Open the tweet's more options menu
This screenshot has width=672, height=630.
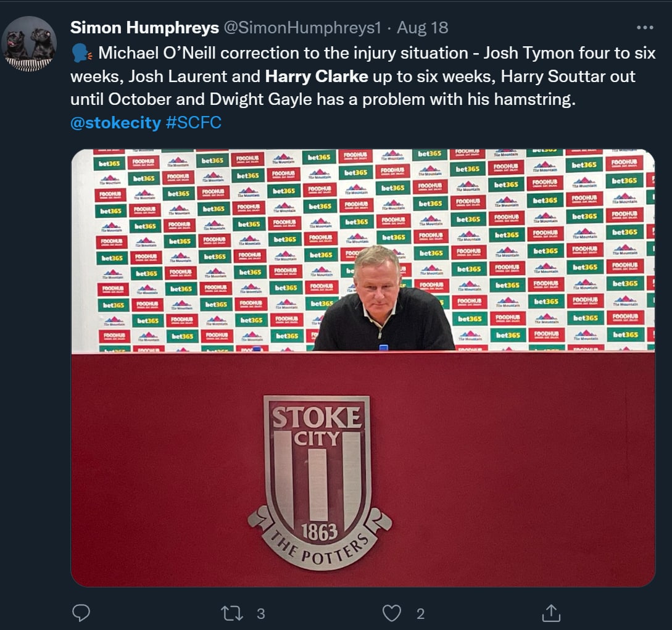pos(644,28)
